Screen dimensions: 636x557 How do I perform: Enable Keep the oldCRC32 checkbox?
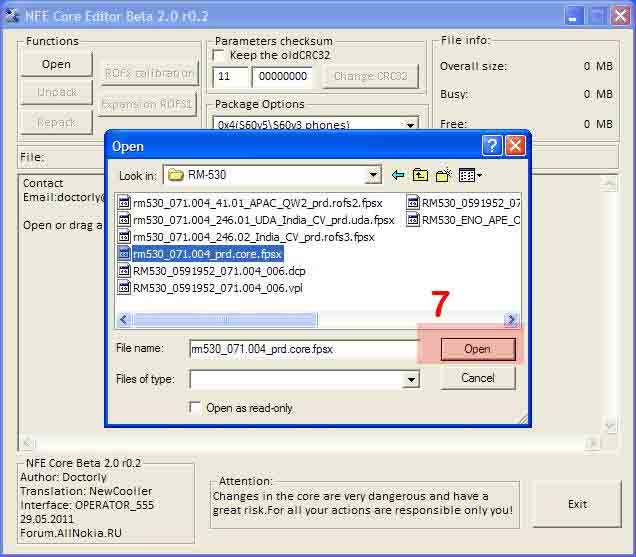tap(218, 55)
